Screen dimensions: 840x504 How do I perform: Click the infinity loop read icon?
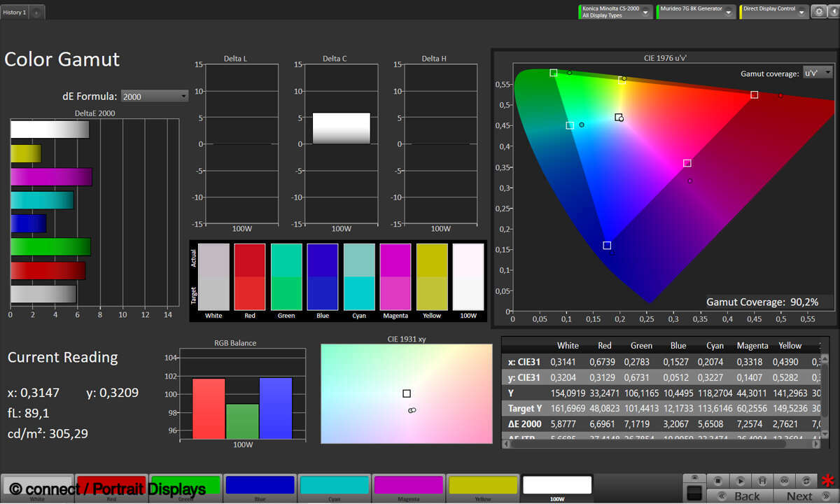785,481
